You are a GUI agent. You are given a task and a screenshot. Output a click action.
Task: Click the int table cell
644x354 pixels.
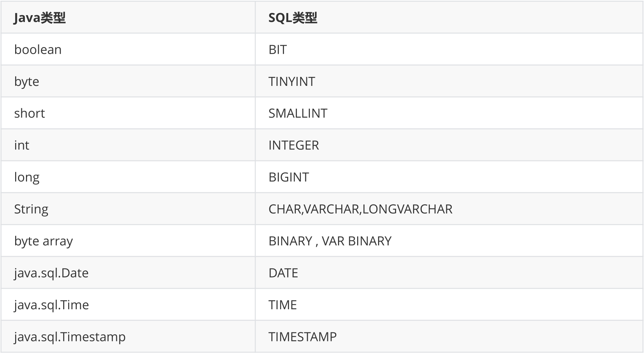[x=22, y=145]
